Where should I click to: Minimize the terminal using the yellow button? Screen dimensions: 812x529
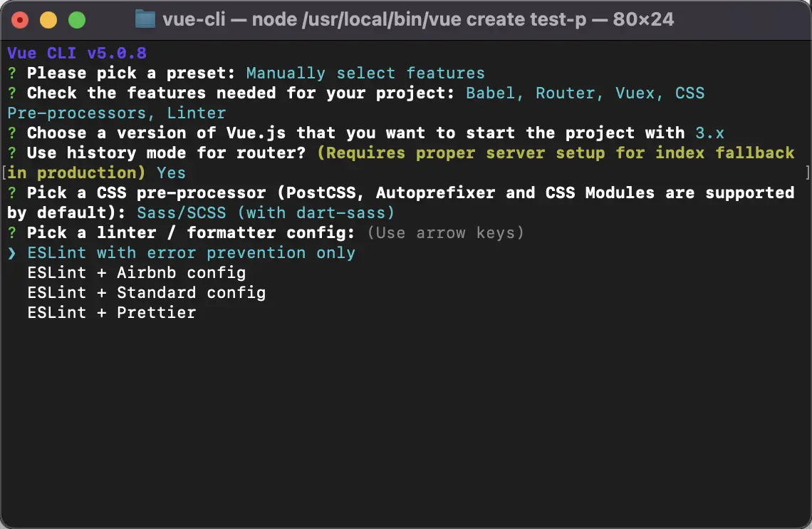(48, 20)
